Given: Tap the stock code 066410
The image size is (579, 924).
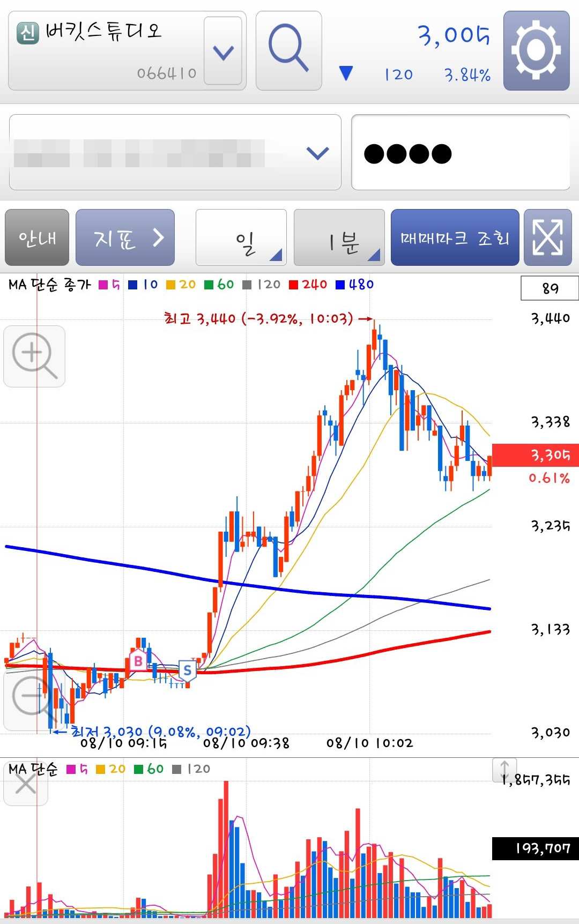Looking at the screenshot, I should pyautogui.click(x=167, y=73).
